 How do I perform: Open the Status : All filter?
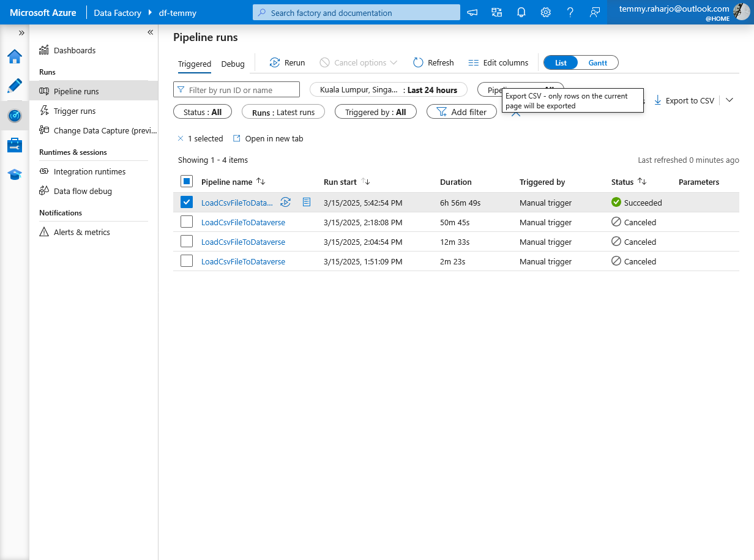pos(203,112)
